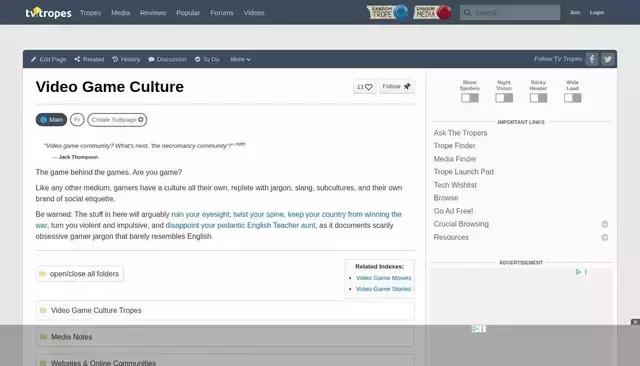Open the Media menu
The width and height of the screenshot is (640, 366).
(120, 13)
